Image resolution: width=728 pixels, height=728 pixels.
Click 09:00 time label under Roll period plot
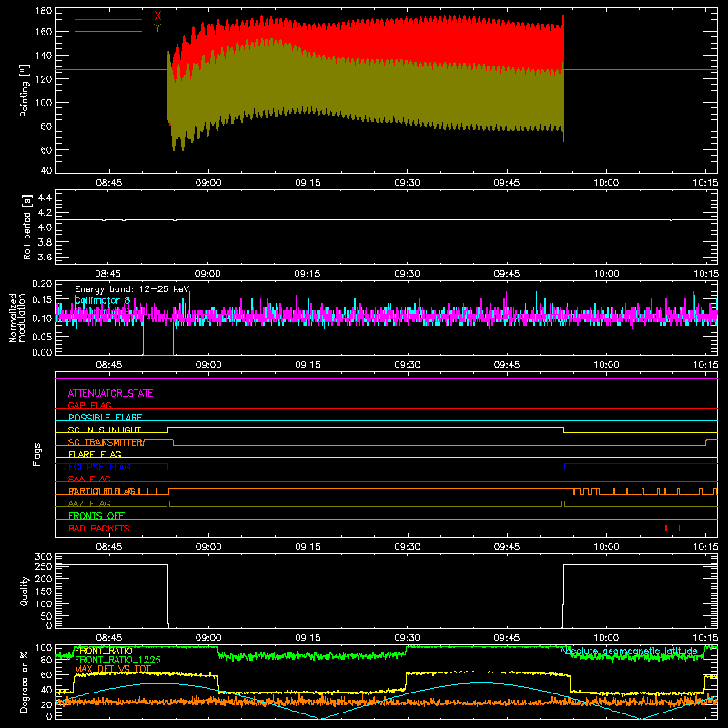pos(207,274)
